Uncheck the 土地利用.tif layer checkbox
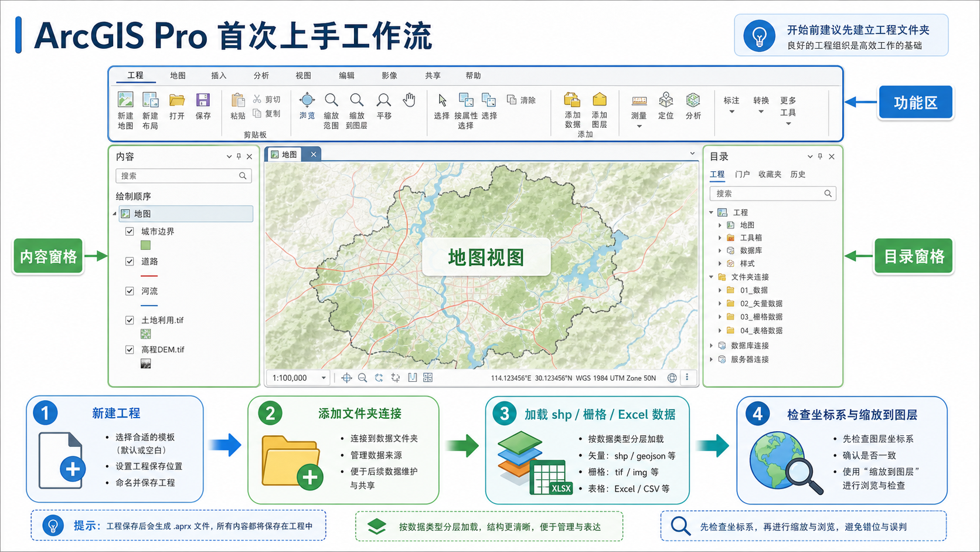Viewport: 980px width, 552px height. 130,320
